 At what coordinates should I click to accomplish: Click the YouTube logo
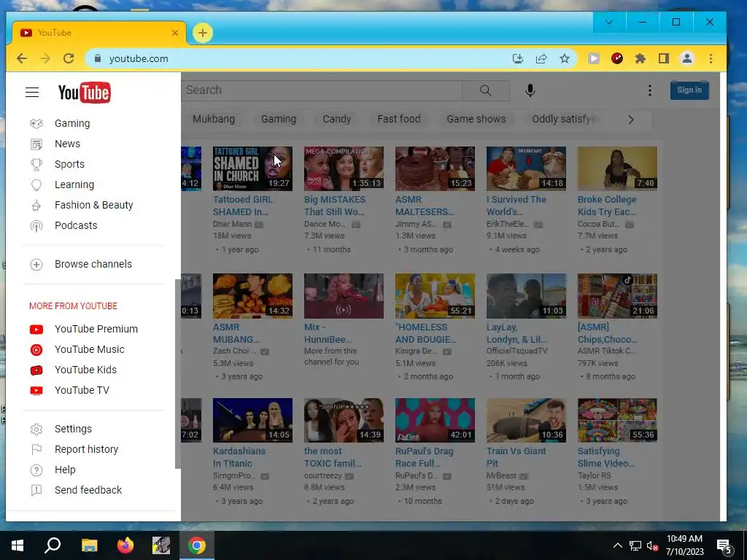click(84, 93)
